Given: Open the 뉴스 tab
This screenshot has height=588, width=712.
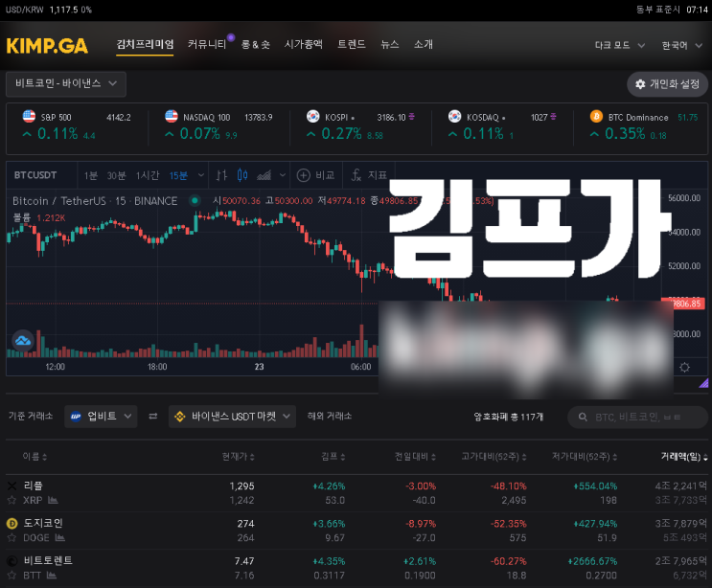Looking at the screenshot, I should click(390, 44).
